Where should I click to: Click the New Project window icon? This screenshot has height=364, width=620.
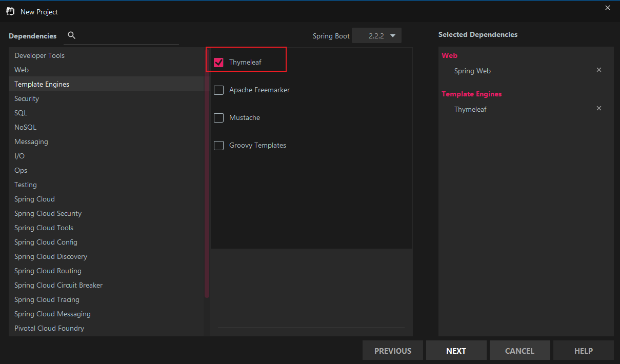point(10,11)
